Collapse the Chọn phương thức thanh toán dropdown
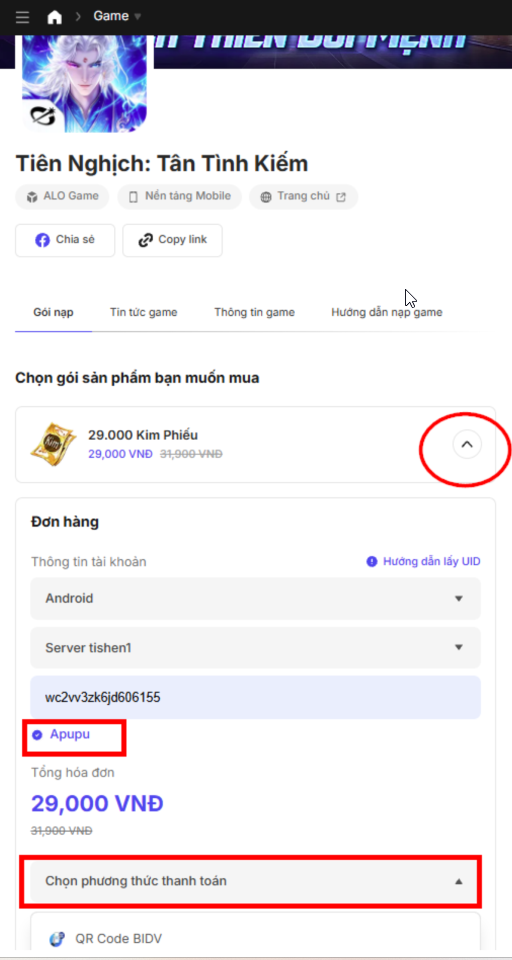 pyautogui.click(x=255, y=882)
